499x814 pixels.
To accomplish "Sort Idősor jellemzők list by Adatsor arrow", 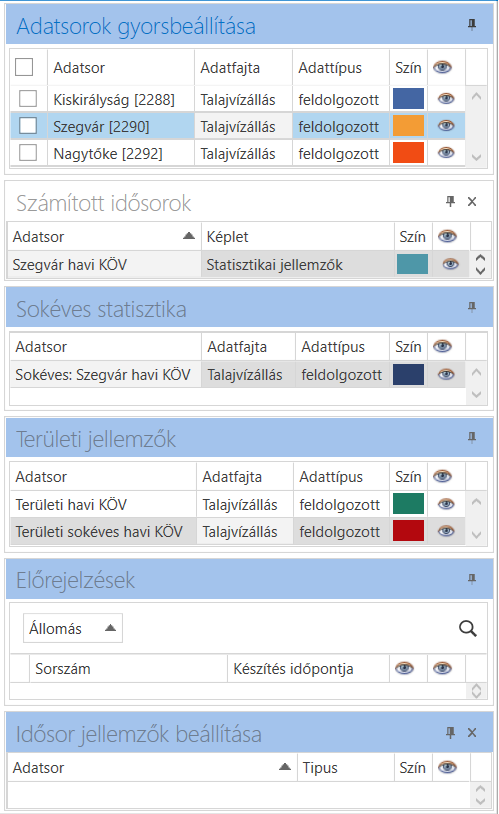I will pos(285,767).
